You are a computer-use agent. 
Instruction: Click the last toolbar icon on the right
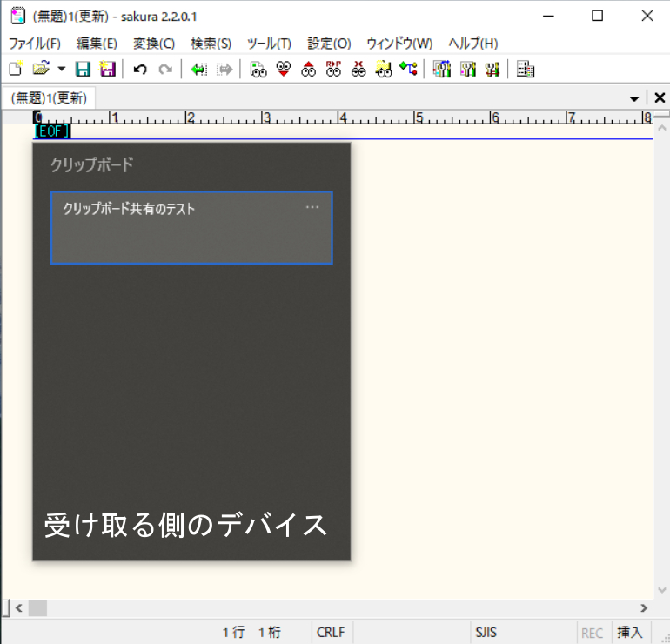click(x=525, y=70)
